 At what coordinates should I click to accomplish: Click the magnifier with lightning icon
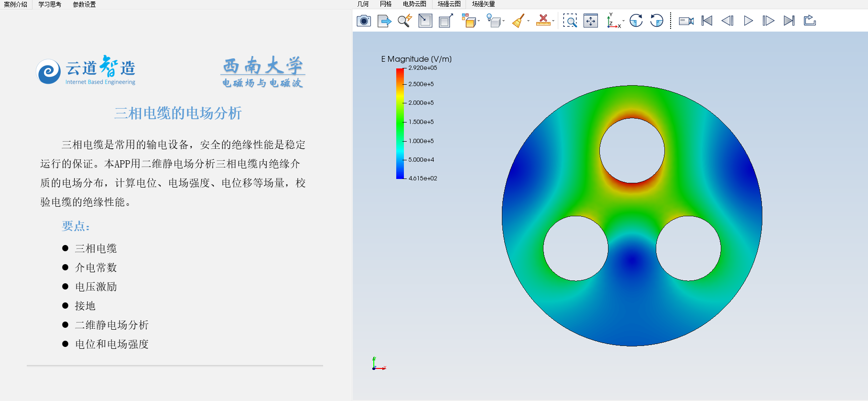point(405,21)
